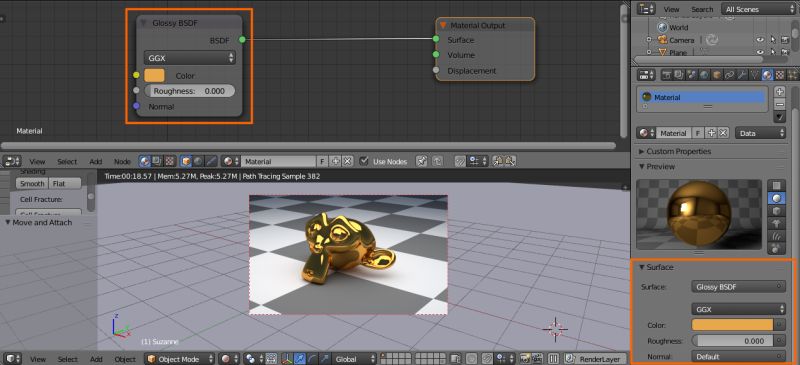
Task: Open Material properties tab icon
Action: (x=767, y=75)
